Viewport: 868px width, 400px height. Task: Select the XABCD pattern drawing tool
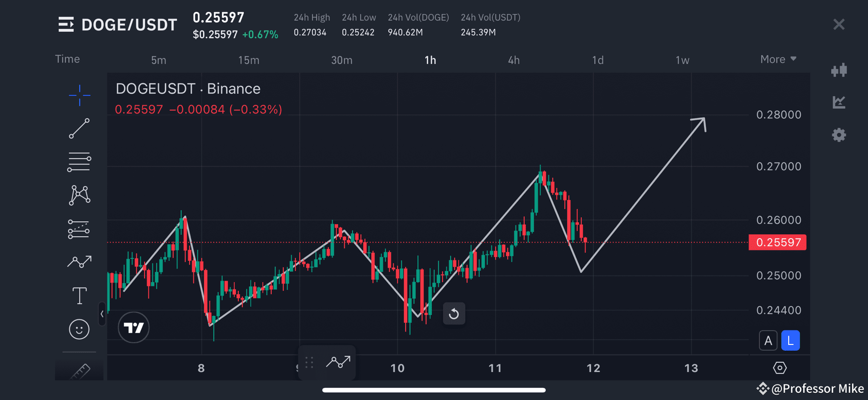click(x=79, y=195)
